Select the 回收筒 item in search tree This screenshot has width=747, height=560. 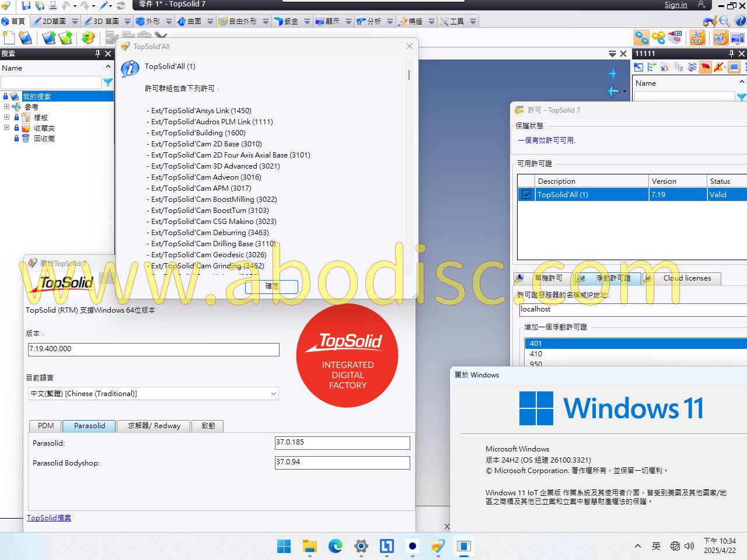coord(44,139)
